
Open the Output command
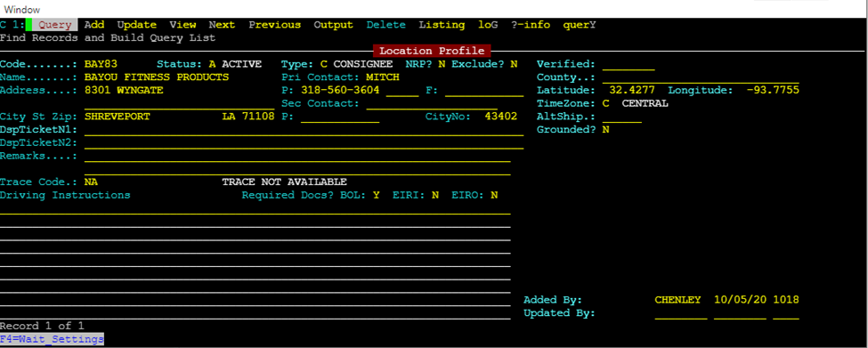[333, 25]
